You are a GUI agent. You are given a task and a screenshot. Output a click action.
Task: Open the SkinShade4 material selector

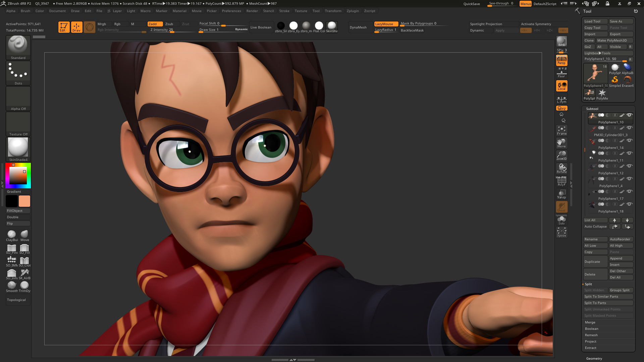click(18, 149)
